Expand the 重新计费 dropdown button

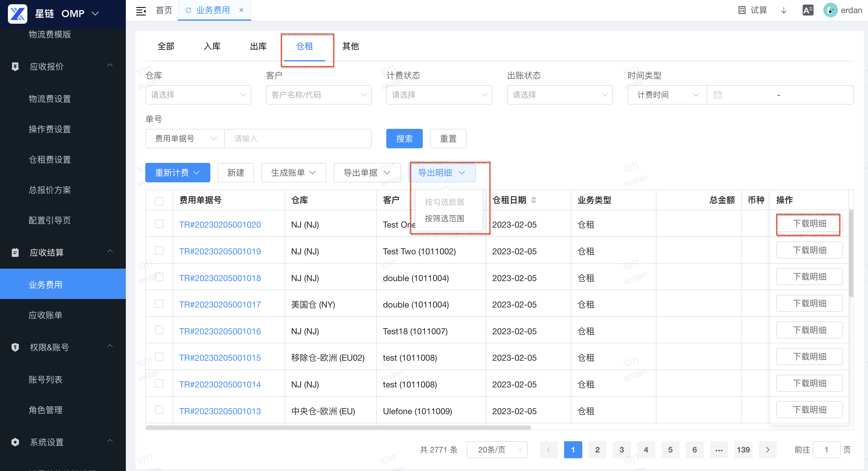pos(177,173)
